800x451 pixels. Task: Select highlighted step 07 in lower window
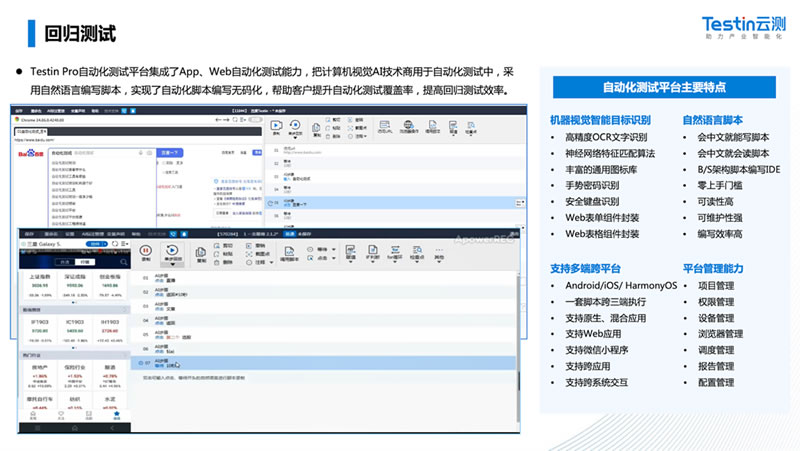tap(323, 363)
